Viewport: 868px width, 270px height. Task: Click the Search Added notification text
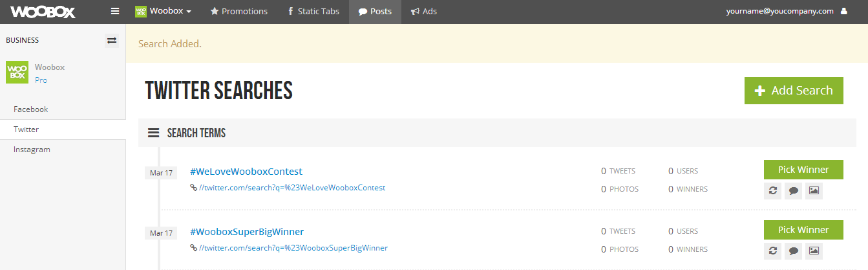[x=170, y=44]
